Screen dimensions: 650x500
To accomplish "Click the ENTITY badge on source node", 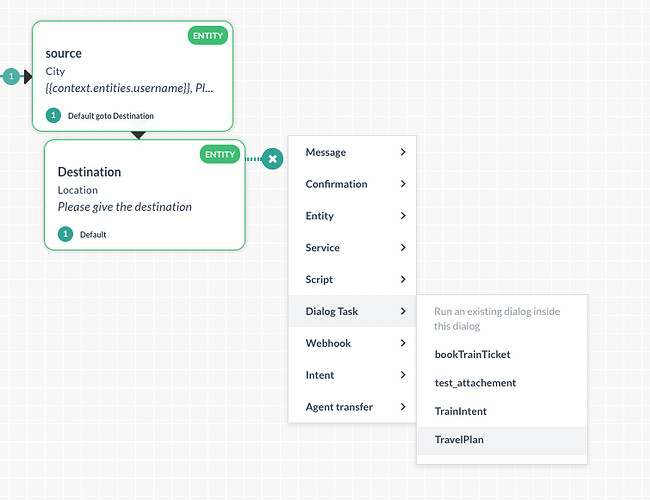I will click(x=208, y=36).
